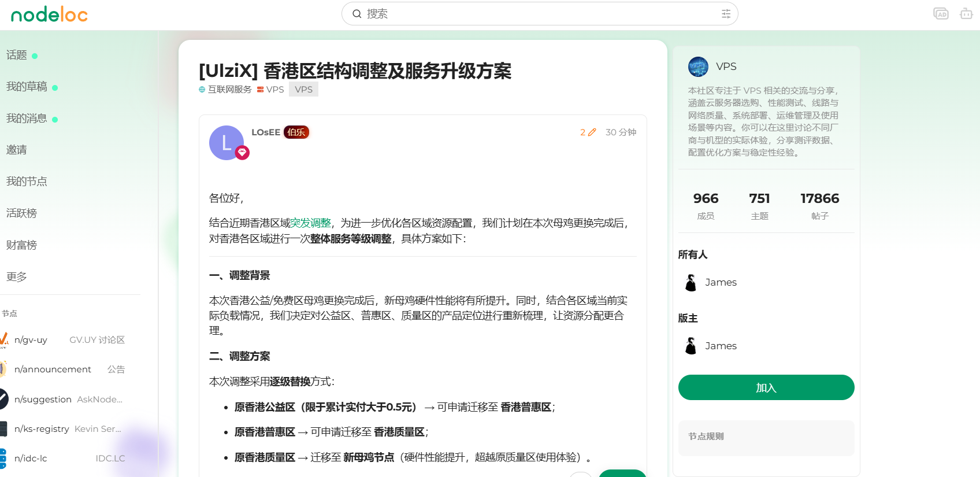Click the nodeloc logo

click(x=49, y=14)
